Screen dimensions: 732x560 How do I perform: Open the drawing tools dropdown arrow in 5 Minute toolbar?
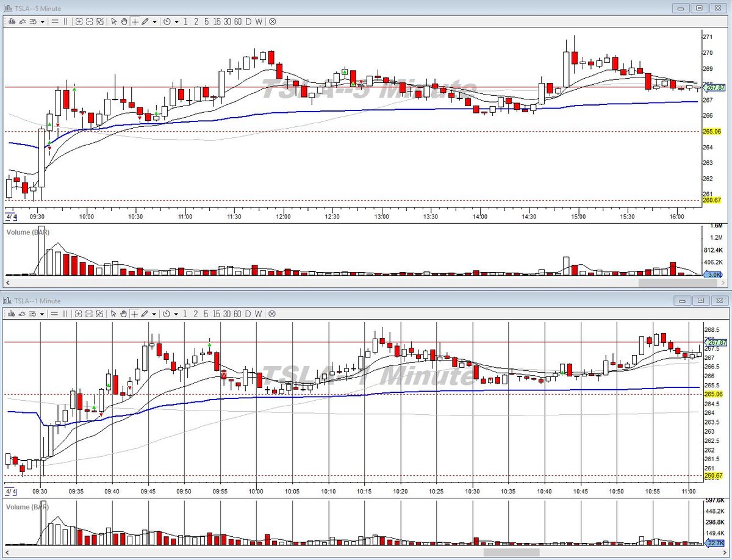coord(155,22)
